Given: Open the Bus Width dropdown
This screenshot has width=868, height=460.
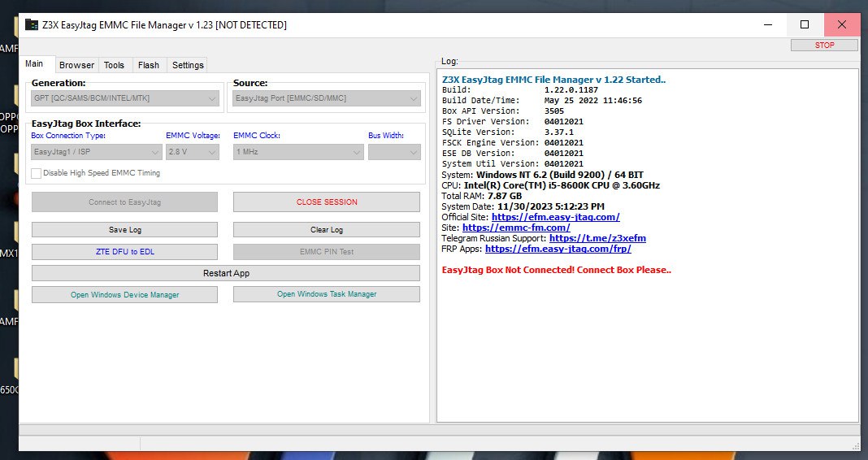Looking at the screenshot, I should tap(394, 152).
